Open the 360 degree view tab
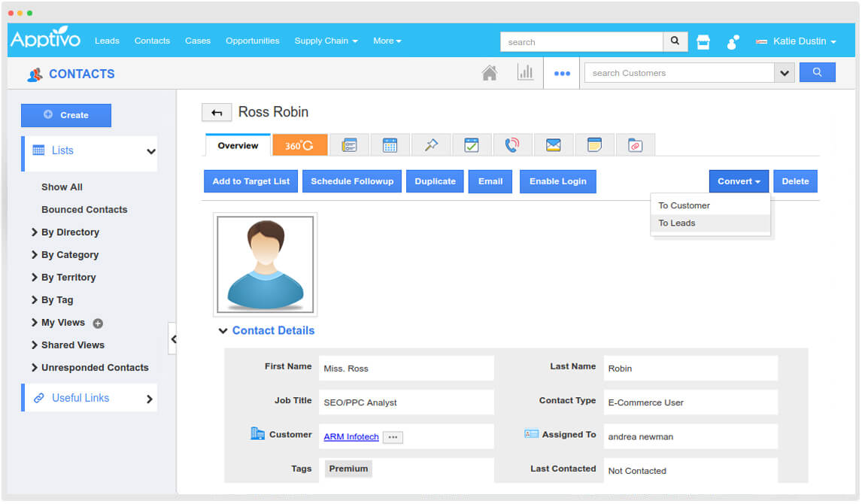The height and width of the screenshot is (504, 865). click(x=299, y=145)
